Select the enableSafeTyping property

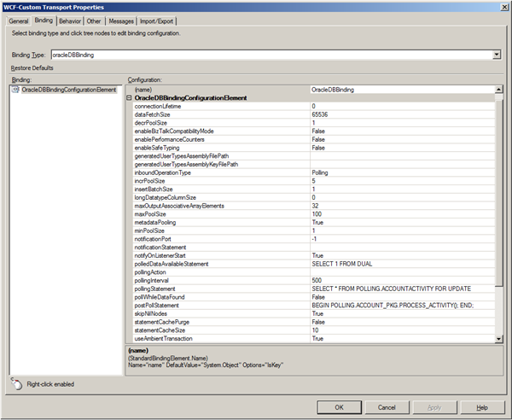[314, 148]
